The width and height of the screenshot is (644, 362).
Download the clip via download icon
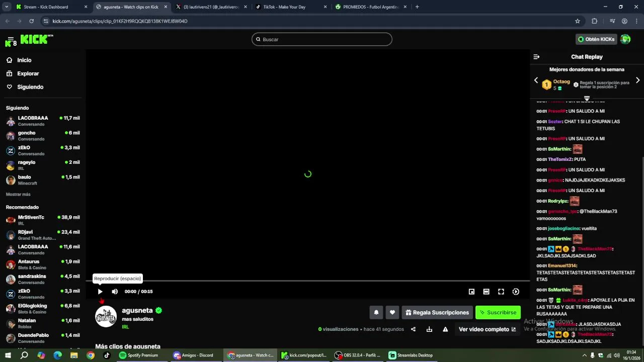click(429, 329)
